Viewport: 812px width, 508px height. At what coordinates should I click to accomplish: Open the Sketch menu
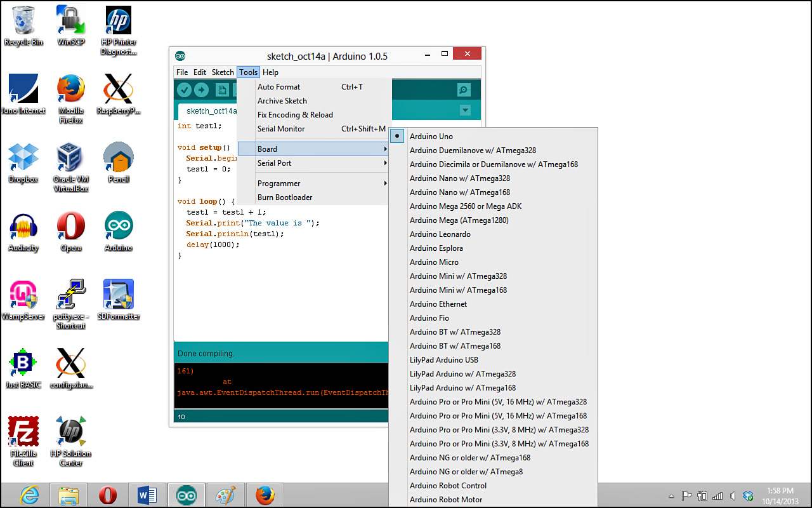coord(223,72)
